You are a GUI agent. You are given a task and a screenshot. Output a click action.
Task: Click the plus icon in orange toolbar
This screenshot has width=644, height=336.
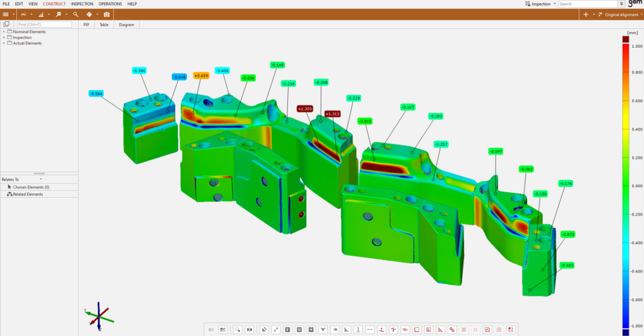[x=586, y=14]
